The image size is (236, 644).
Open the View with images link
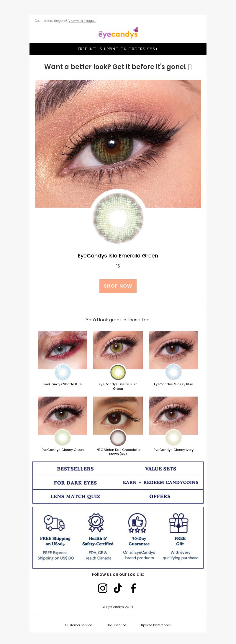tap(82, 21)
